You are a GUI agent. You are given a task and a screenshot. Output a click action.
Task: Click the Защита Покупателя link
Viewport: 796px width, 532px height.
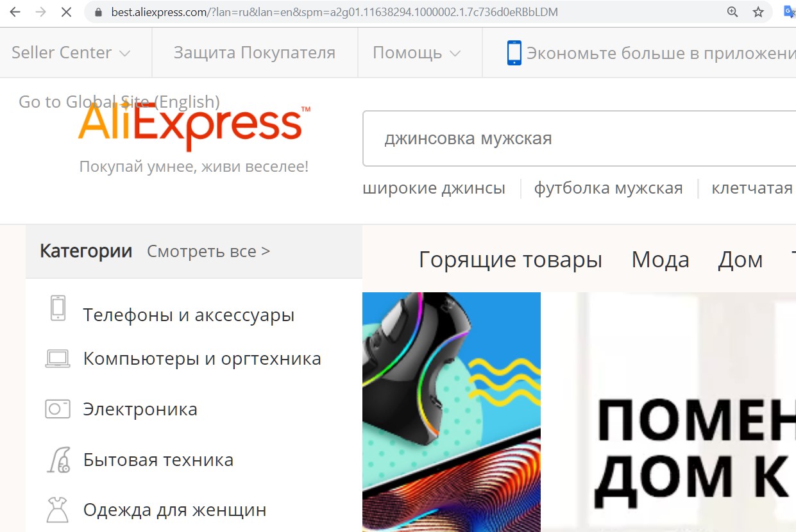pyautogui.click(x=255, y=53)
